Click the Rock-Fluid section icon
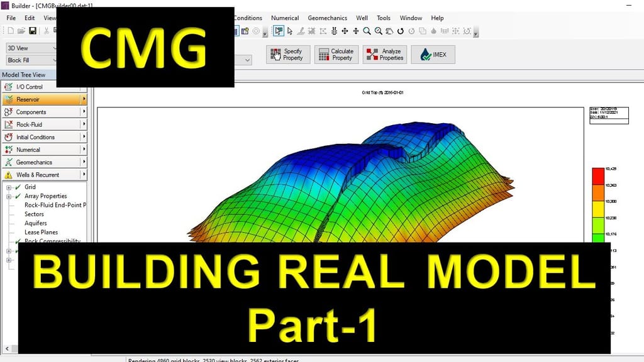 click(8, 124)
